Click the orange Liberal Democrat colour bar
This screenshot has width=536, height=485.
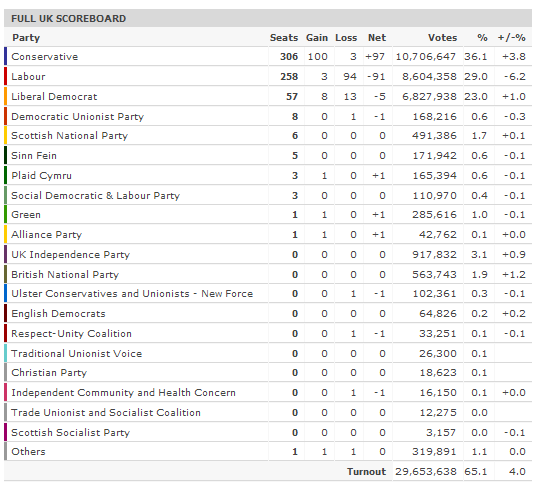[x=5, y=96]
